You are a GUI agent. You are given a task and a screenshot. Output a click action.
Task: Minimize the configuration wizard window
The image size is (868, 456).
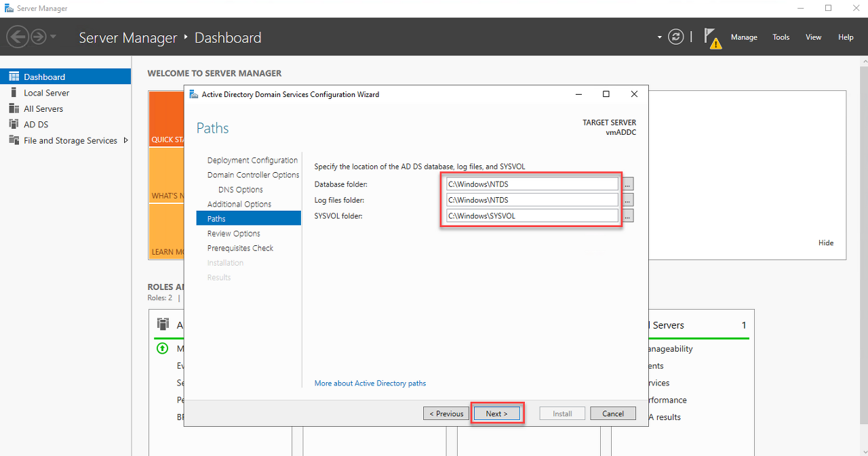point(578,94)
